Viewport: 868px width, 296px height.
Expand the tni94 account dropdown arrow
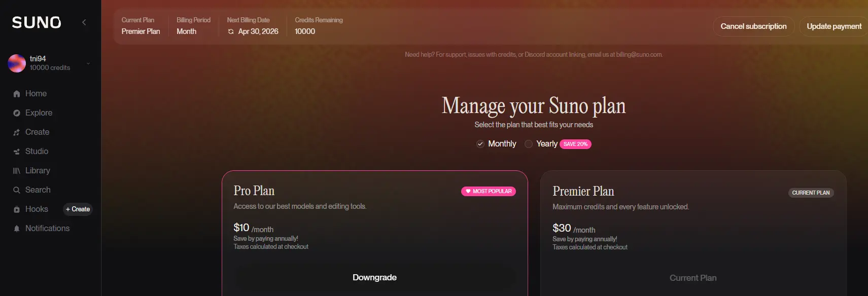tap(88, 63)
